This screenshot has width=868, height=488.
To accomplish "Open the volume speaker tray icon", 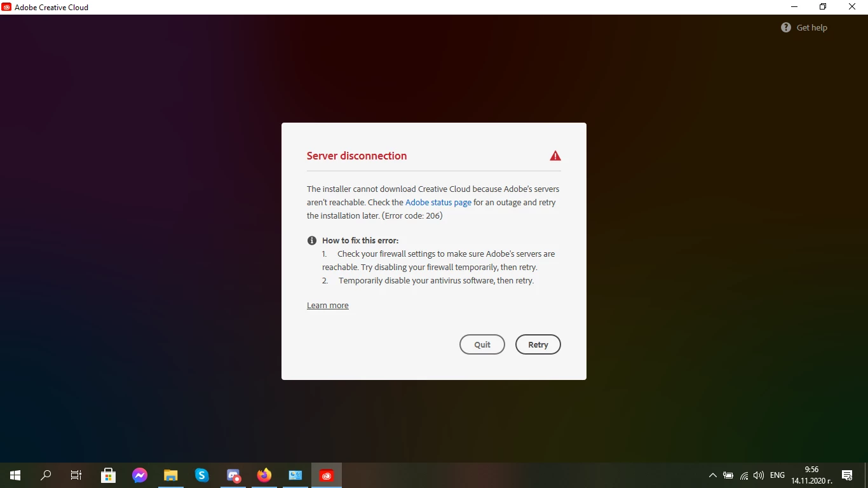I will pos(758,475).
